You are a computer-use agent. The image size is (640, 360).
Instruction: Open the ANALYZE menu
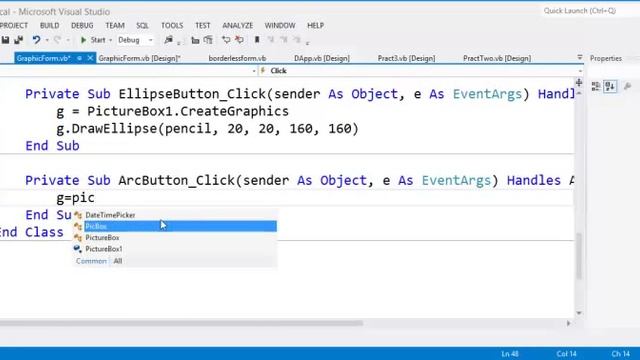coord(238,25)
